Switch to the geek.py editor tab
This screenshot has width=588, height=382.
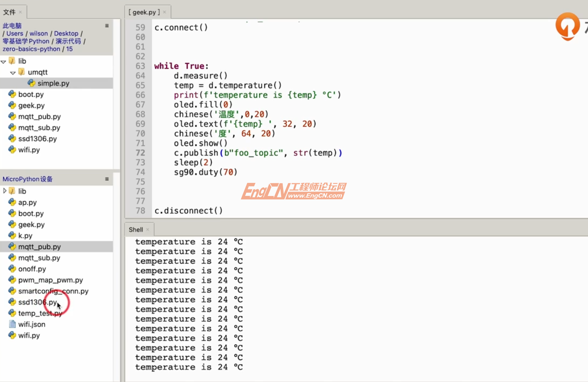(144, 12)
